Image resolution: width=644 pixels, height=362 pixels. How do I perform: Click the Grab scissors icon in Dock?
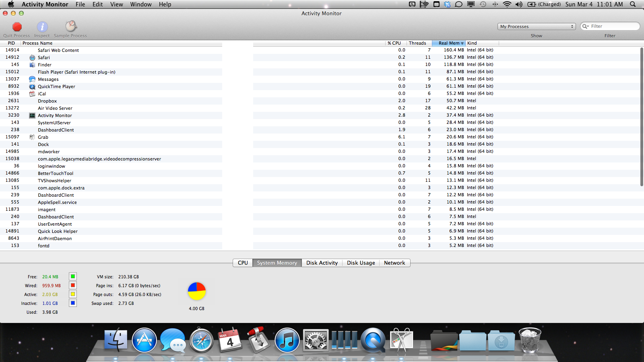pyautogui.click(x=401, y=340)
